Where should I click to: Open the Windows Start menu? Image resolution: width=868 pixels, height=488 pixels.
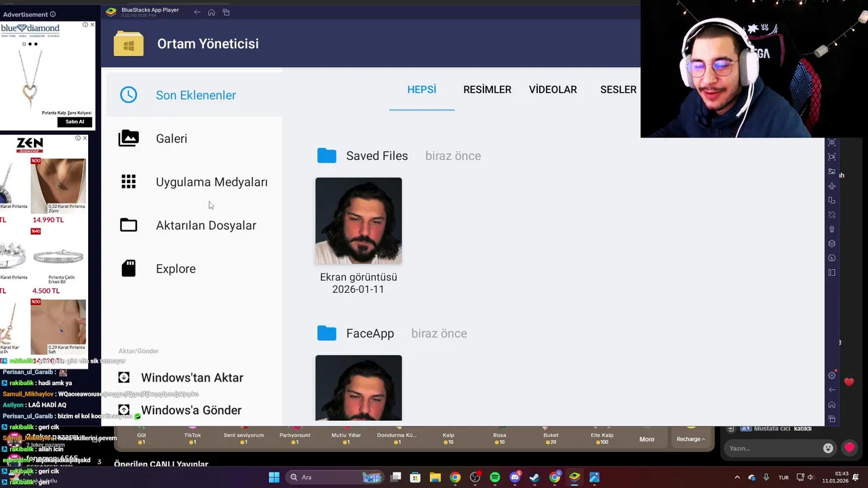point(274,477)
